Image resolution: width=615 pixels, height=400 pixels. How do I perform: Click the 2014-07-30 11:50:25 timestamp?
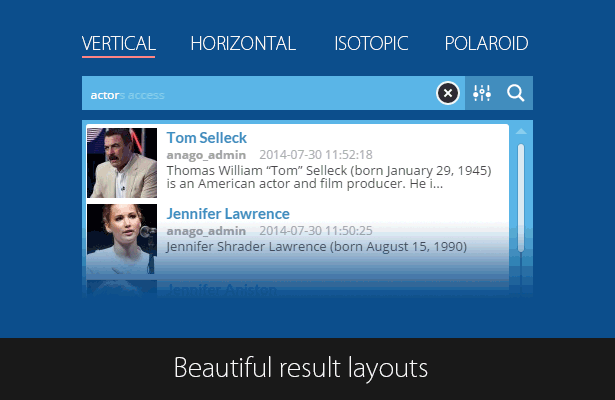pos(316,231)
